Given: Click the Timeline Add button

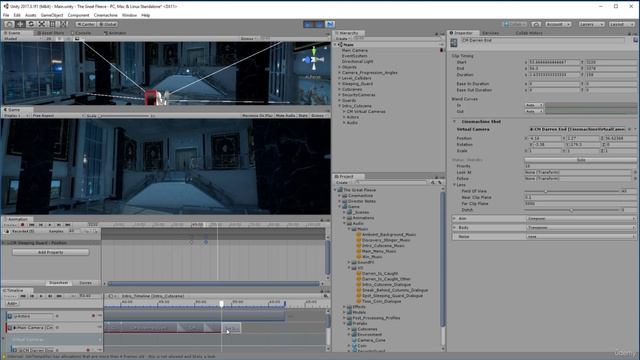Looking at the screenshot, I should tap(11, 303).
